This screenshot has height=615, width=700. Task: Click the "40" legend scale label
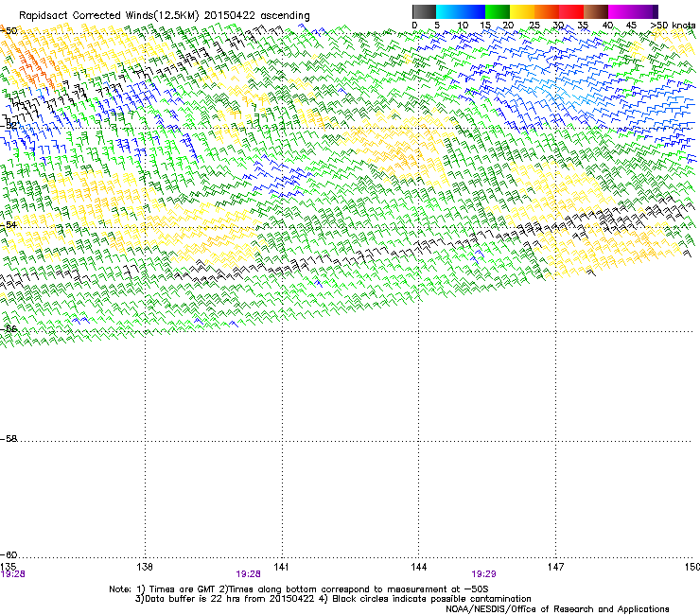pyautogui.click(x=607, y=26)
